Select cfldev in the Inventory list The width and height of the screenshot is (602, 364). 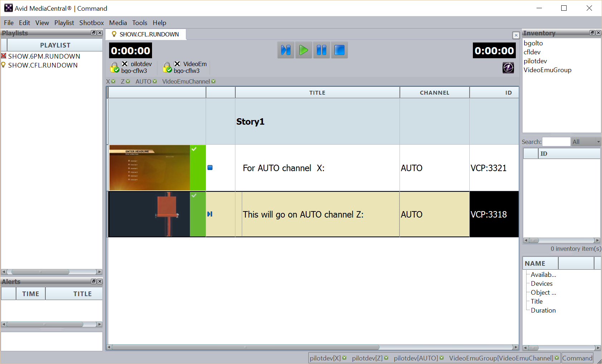click(x=532, y=52)
